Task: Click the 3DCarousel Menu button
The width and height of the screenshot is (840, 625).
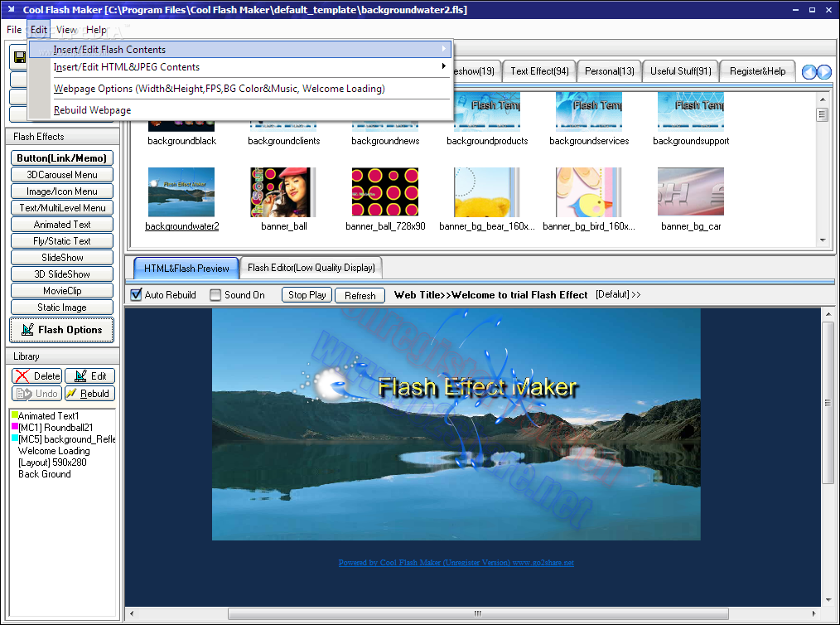Action: (x=61, y=175)
